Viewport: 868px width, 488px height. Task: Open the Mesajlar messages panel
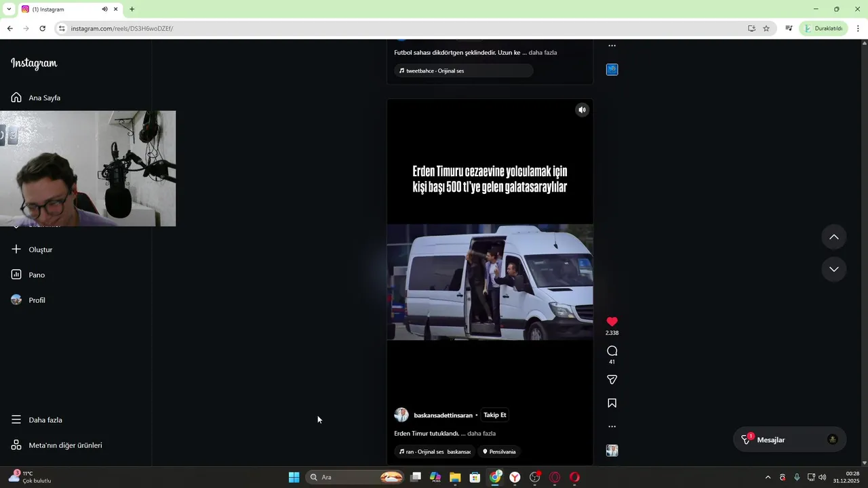click(x=789, y=440)
